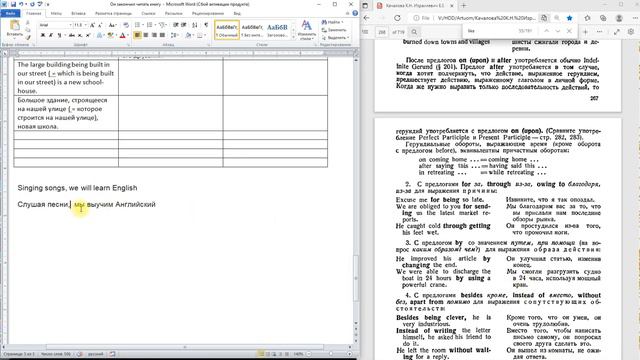The height and width of the screenshot is (360, 640).
Task: Click the Grow Font icon
Action: click(92, 25)
